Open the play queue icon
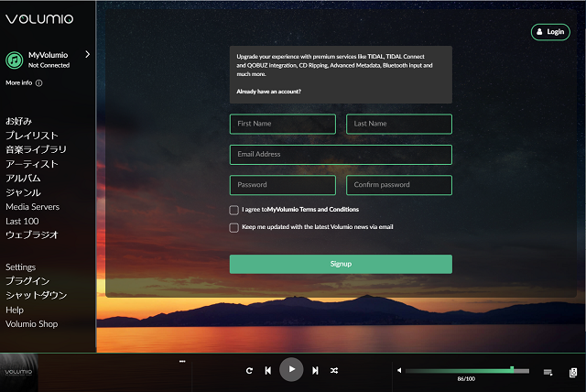586x392 pixels. tap(548, 372)
